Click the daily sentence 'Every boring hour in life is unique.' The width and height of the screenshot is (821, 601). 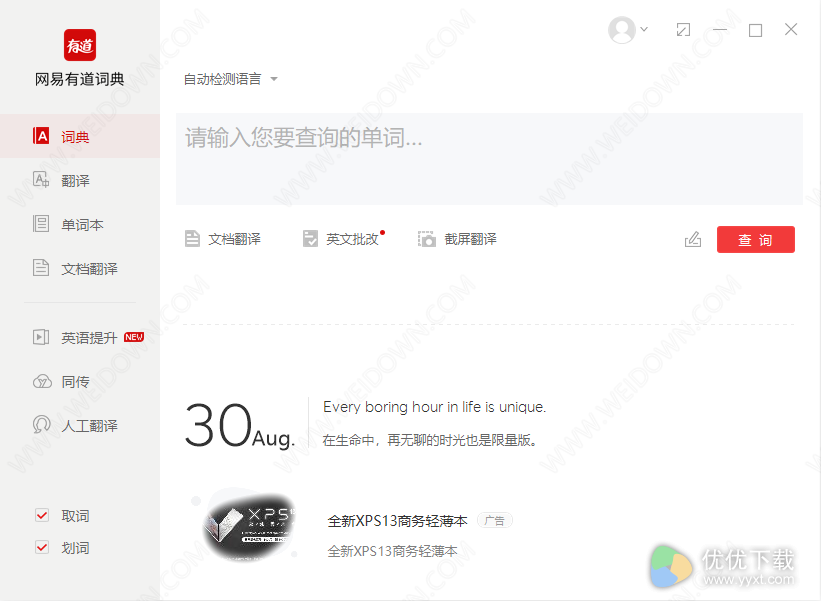[434, 407]
